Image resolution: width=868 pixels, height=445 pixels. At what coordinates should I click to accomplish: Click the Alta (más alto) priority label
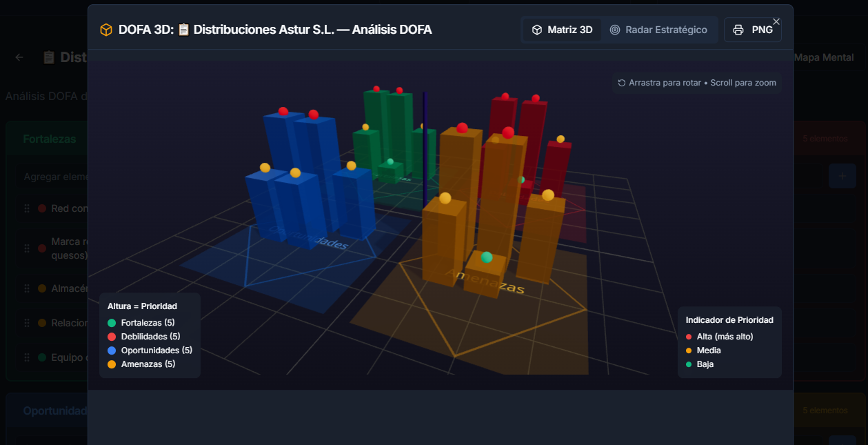725,337
